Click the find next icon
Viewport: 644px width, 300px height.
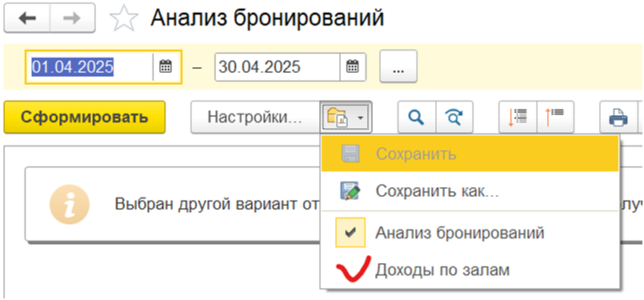pyautogui.click(x=454, y=117)
